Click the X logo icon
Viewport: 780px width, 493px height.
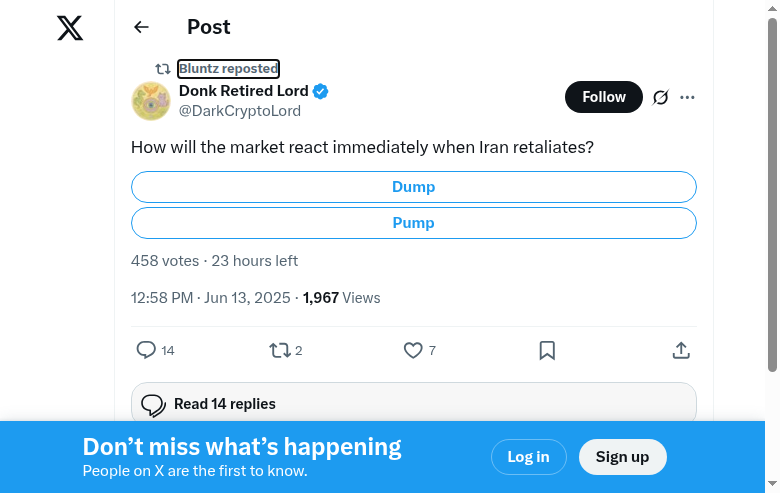[70, 28]
